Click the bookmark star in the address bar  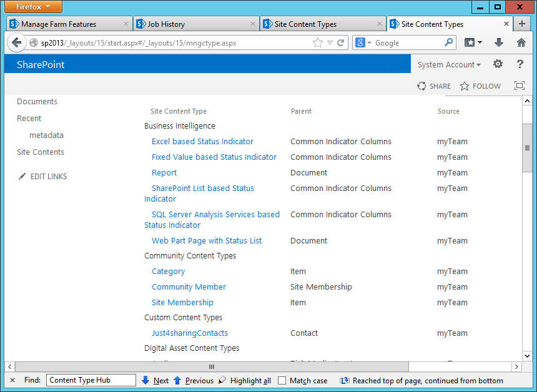click(318, 43)
